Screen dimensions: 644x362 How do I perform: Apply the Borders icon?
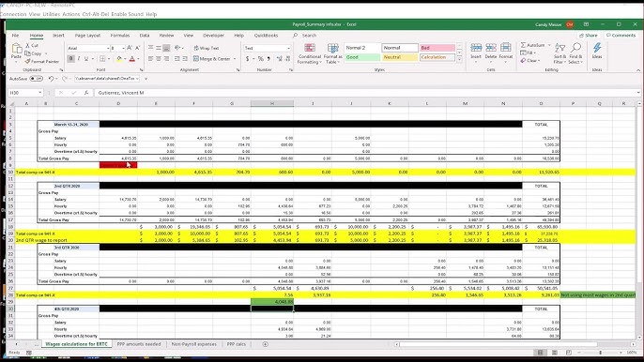pyautogui.click(x=102, y=59)
